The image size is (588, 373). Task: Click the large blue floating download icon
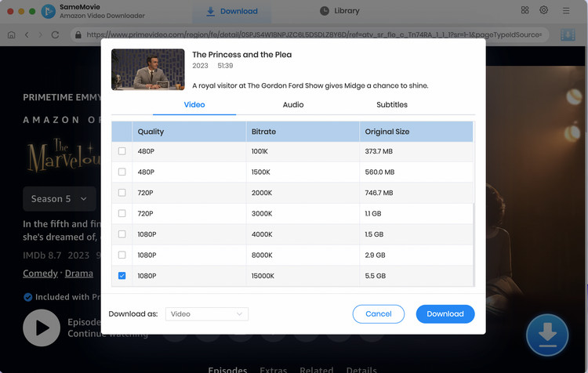547,335
